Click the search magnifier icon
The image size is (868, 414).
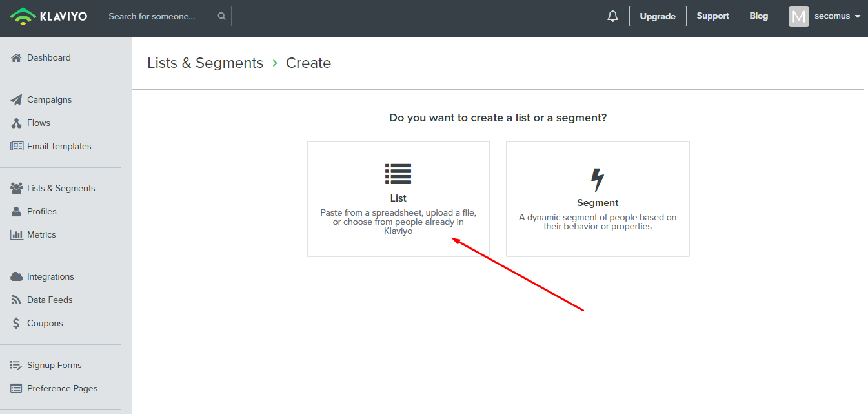(222, 16)
